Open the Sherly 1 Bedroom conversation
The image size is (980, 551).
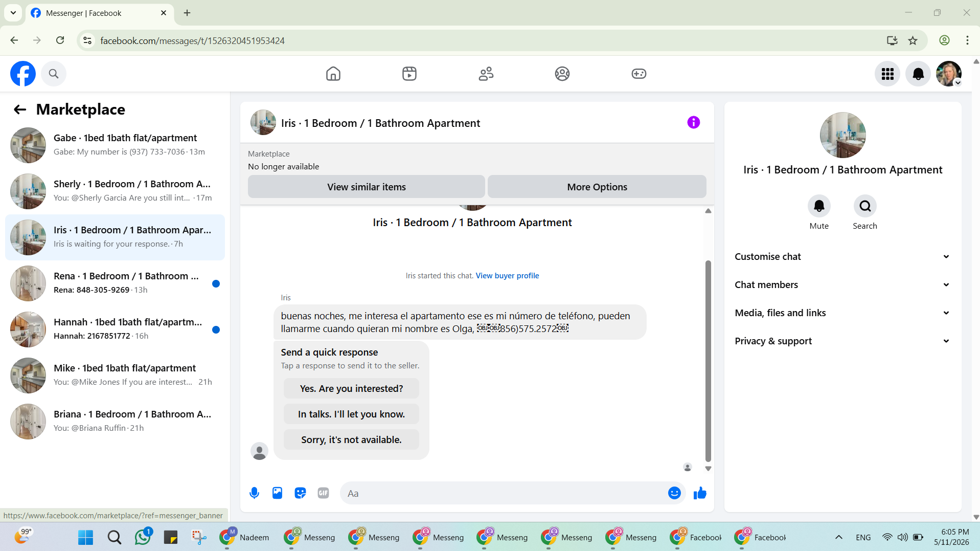[x=115, y=191]
